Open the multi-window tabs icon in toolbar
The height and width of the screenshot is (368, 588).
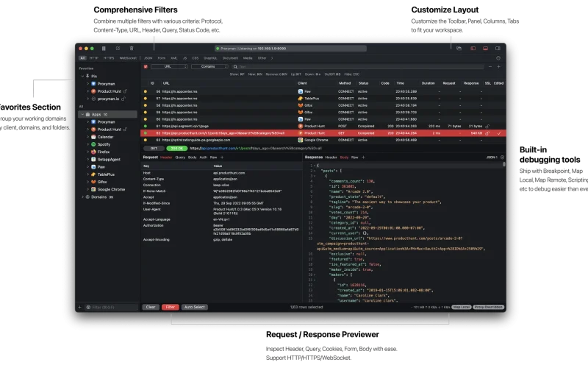[x=459, y=49]
